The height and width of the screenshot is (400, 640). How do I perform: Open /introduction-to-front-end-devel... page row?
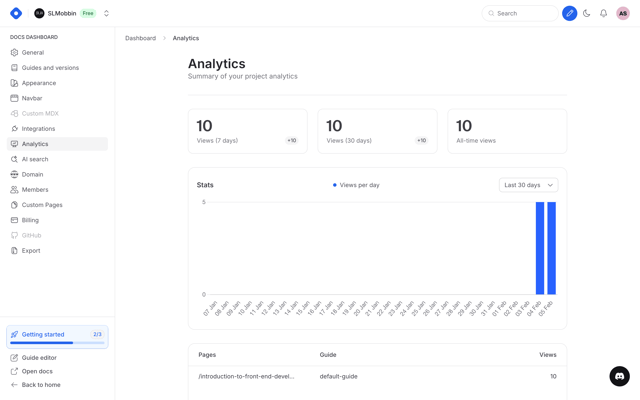(378, 376)
